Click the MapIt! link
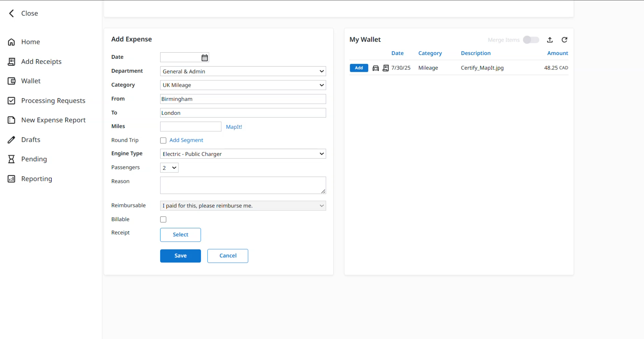 click(x=234, y=127)
